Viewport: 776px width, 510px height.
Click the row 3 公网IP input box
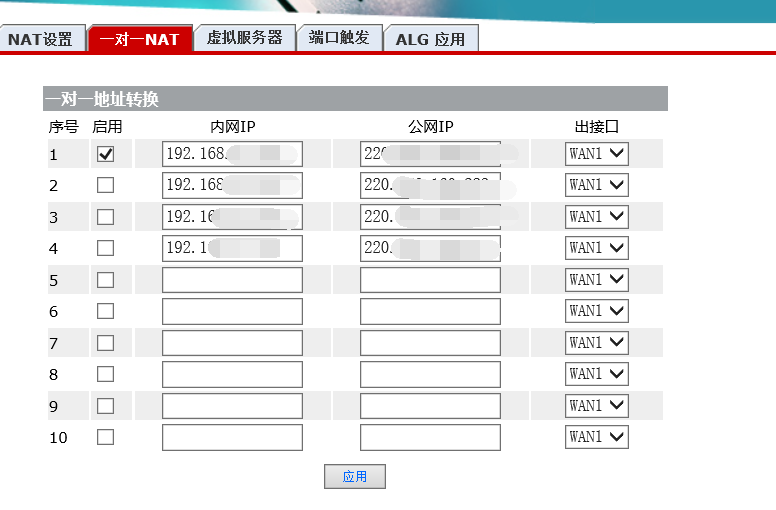430,217
